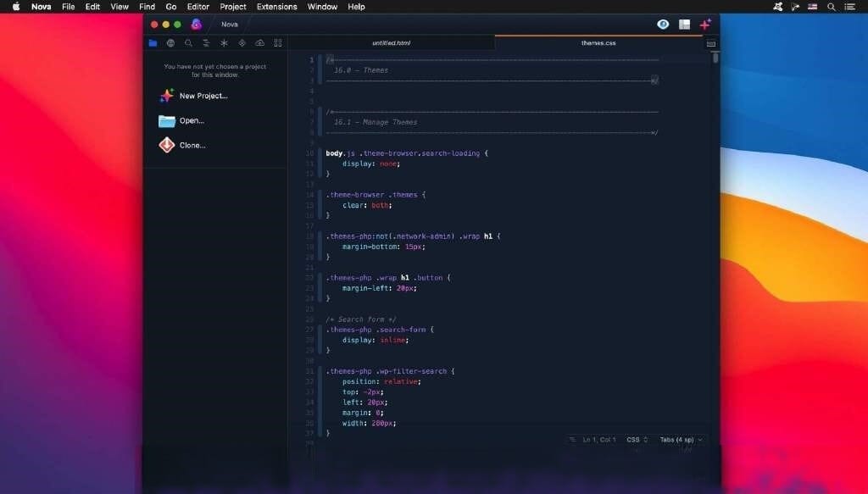Screen dimensions: 868x494
Task: Open Spotlight search in menu bar
Action: (831, 7)
